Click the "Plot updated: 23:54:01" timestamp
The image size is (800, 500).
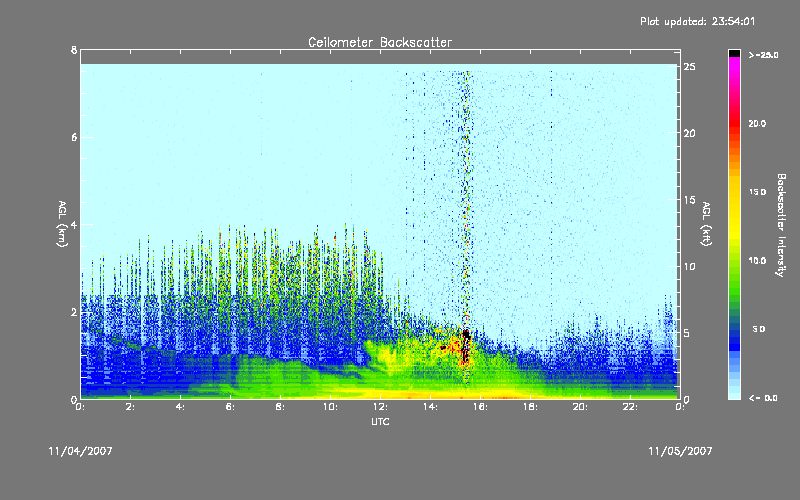[697, 21]
